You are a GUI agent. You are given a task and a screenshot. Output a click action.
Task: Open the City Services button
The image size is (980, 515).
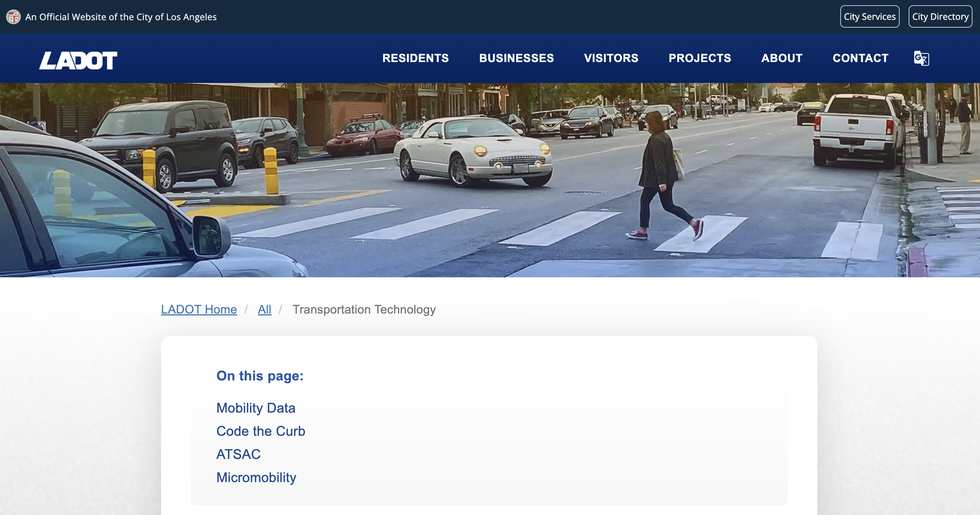pyautogui.click(x=869, y=17)
